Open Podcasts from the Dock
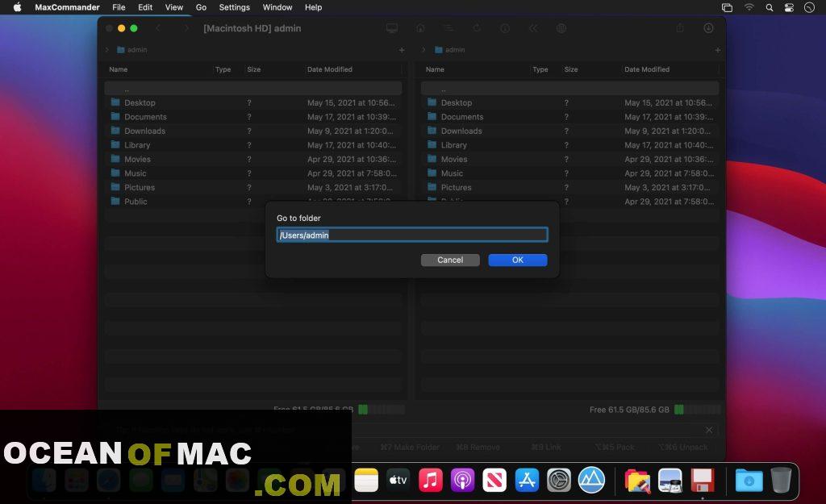 [x=462, y=481]
